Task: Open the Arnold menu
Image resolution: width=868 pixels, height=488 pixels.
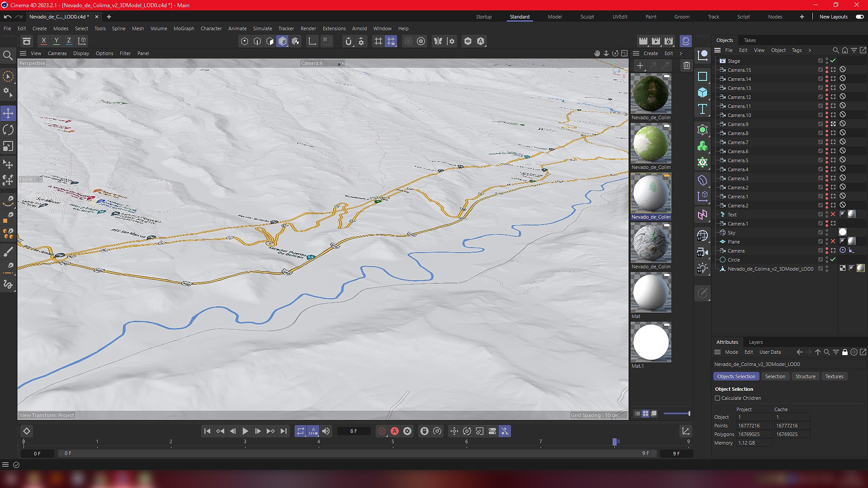Action: pos(359,28)
